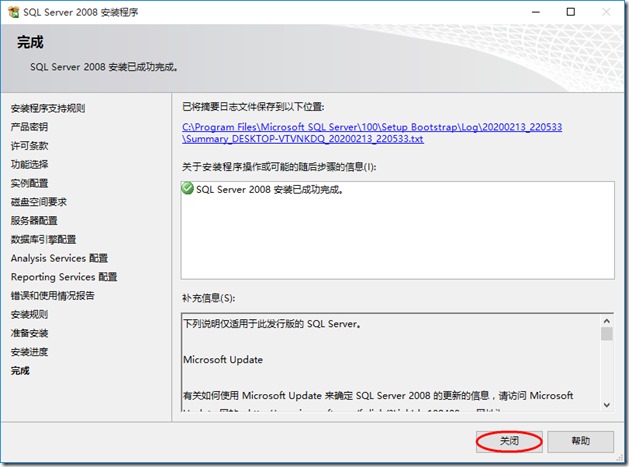Select the 错误和使用情况报告 step

53,296
